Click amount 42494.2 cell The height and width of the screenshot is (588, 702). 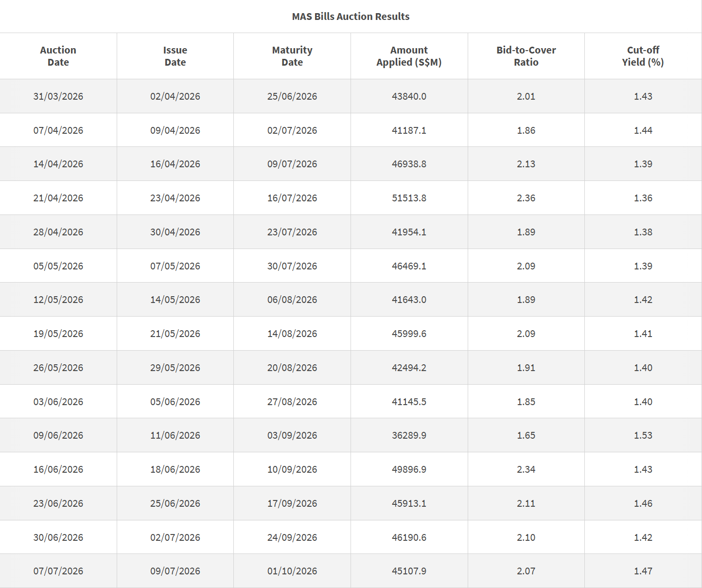409,368
